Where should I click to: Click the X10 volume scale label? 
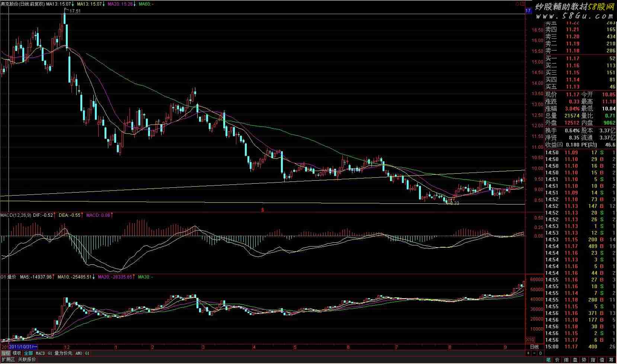pyautogui.click(x=530, y=340)
